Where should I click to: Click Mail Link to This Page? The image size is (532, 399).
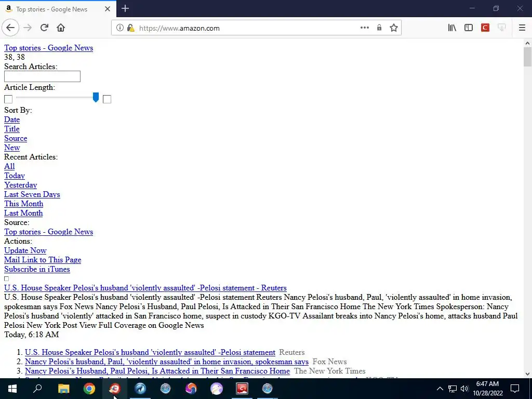[x=43, y=260]
